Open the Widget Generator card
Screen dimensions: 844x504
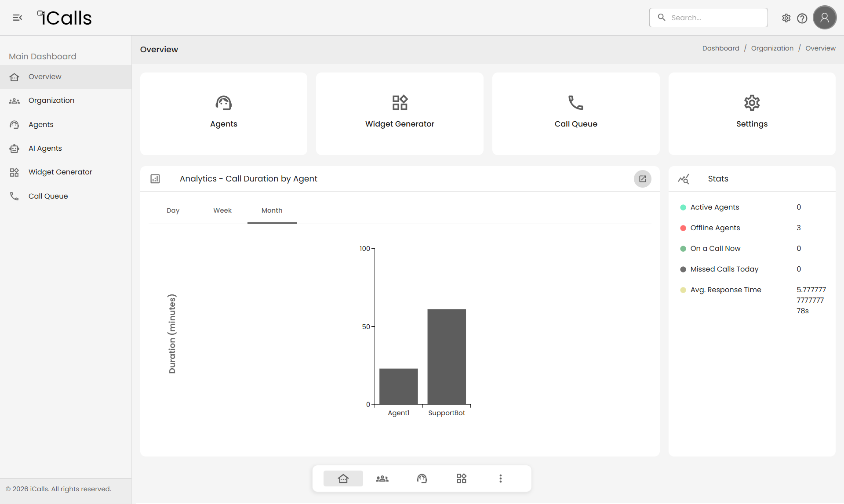pyautogui.click(x=400, y=114)
